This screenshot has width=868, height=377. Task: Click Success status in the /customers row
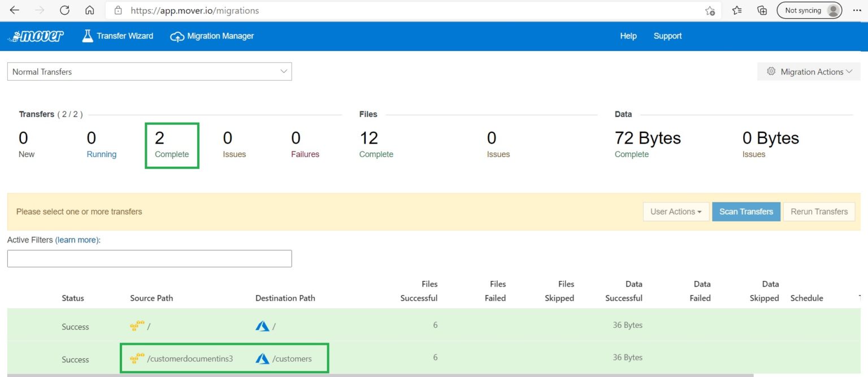click(x=75, y=359)
